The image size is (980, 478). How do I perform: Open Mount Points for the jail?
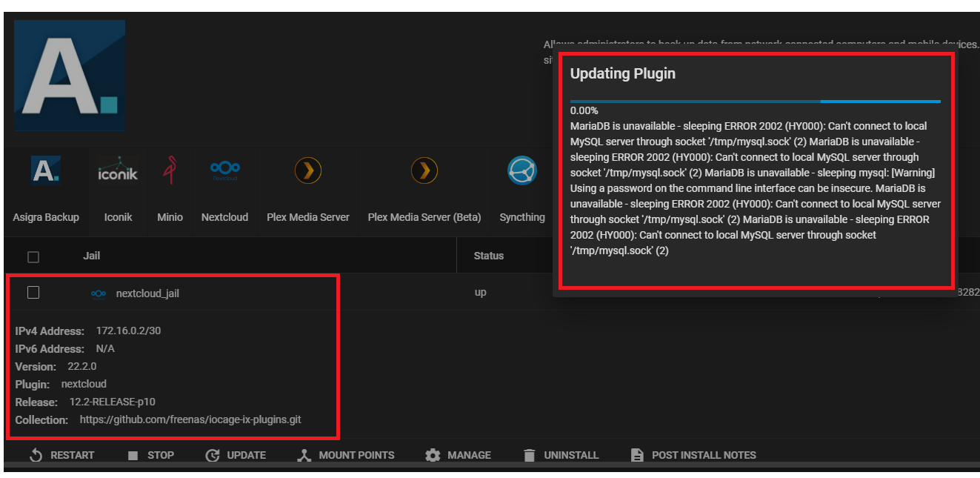(x=345, y=455)
